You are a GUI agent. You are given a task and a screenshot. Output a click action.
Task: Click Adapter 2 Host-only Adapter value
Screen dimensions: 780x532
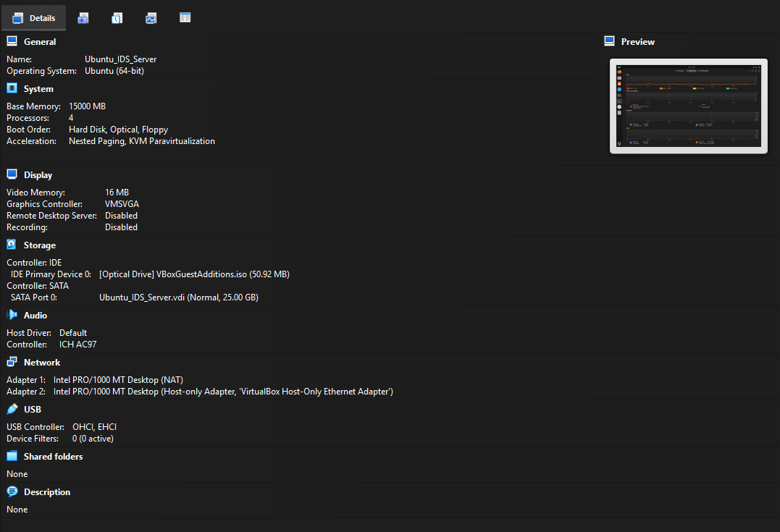coord(223,392)
